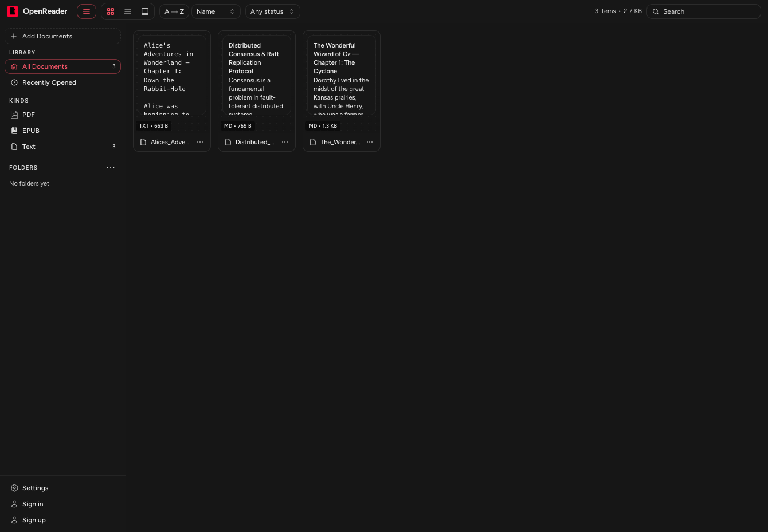Click the file icon beside Alices_Adve...
The height and width of the screenshot is (532, 768).
click(143, 142)
